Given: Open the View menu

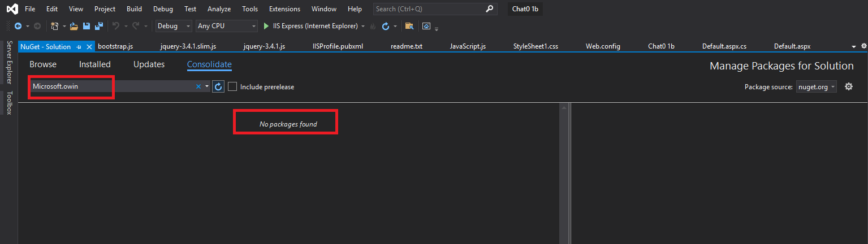Looking at the screenshot, I should pyautogui.click(x=76, y=9).
